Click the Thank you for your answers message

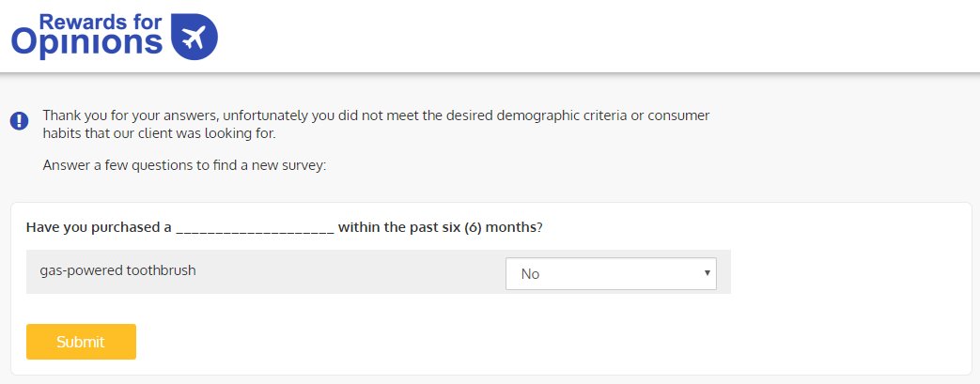coord(376,124)
